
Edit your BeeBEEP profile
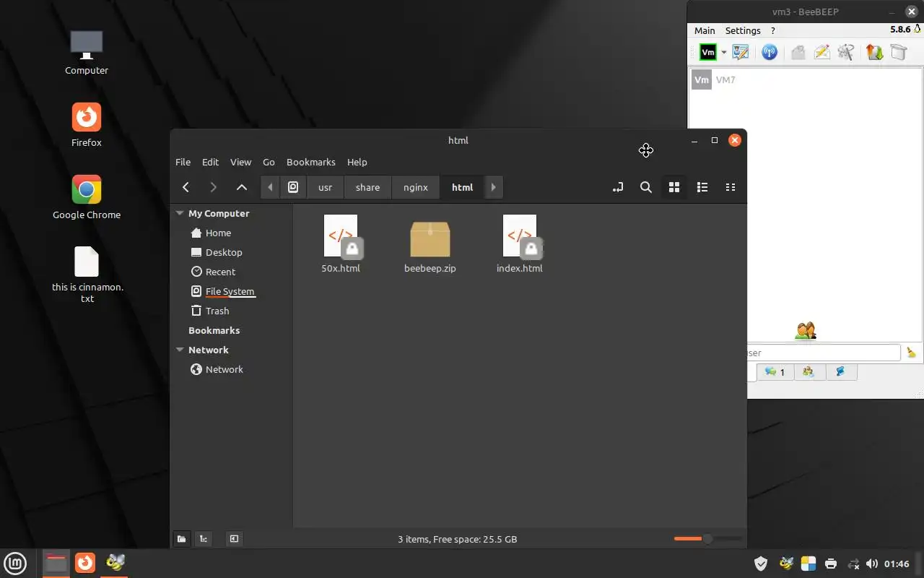[741, 52]
